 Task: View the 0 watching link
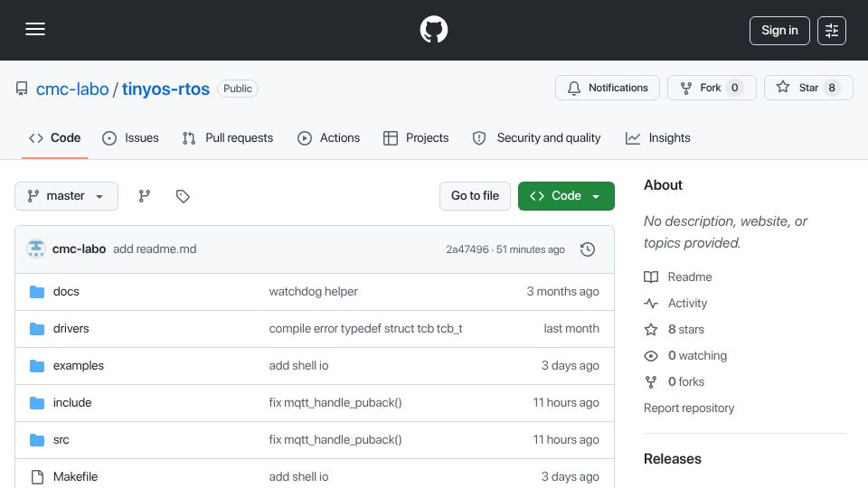[685, 356]
